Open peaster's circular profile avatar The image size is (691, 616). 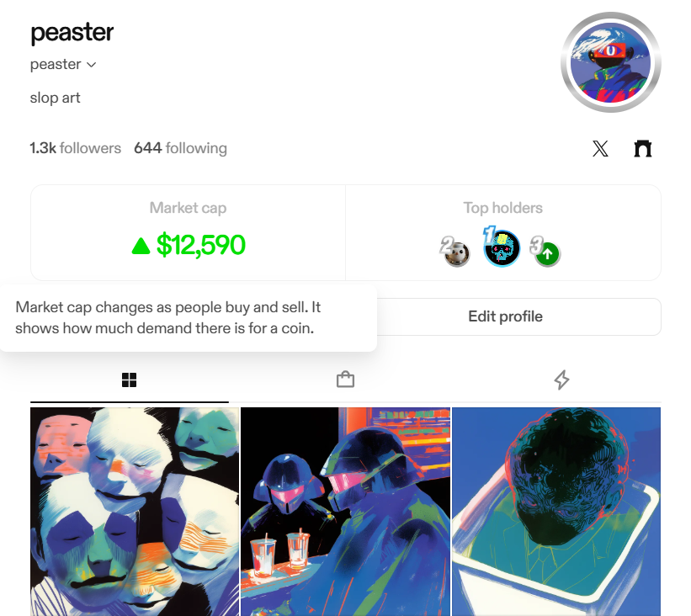[610, 62]
